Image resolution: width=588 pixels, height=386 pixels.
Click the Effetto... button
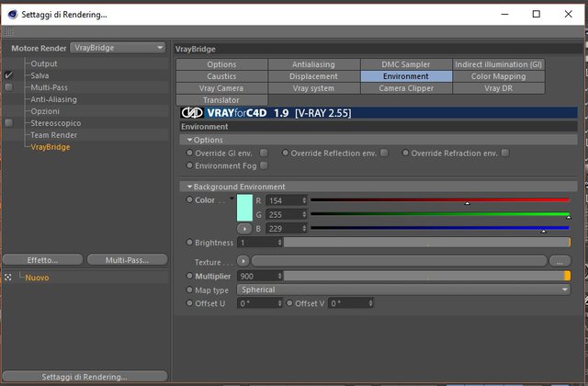[42, 259]
